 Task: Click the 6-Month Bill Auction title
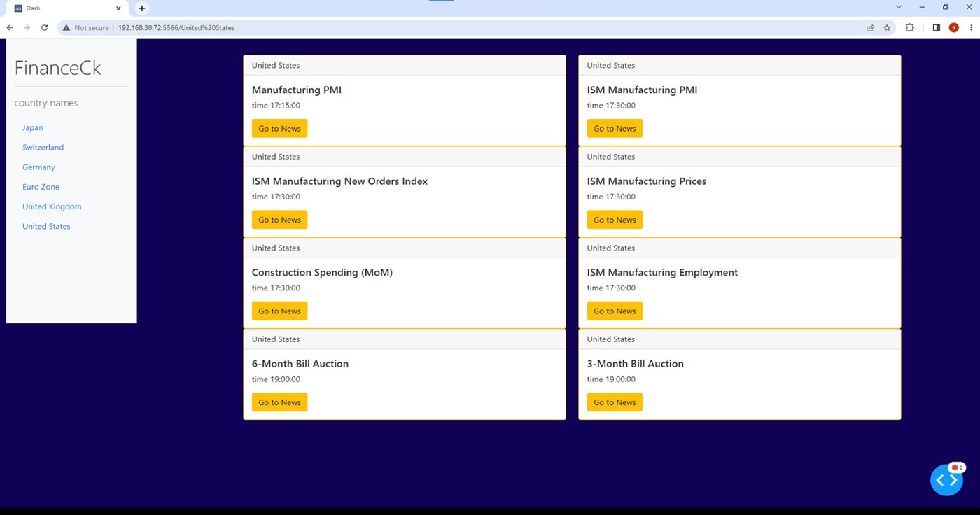pyautogui.click(x=300, y=364)
